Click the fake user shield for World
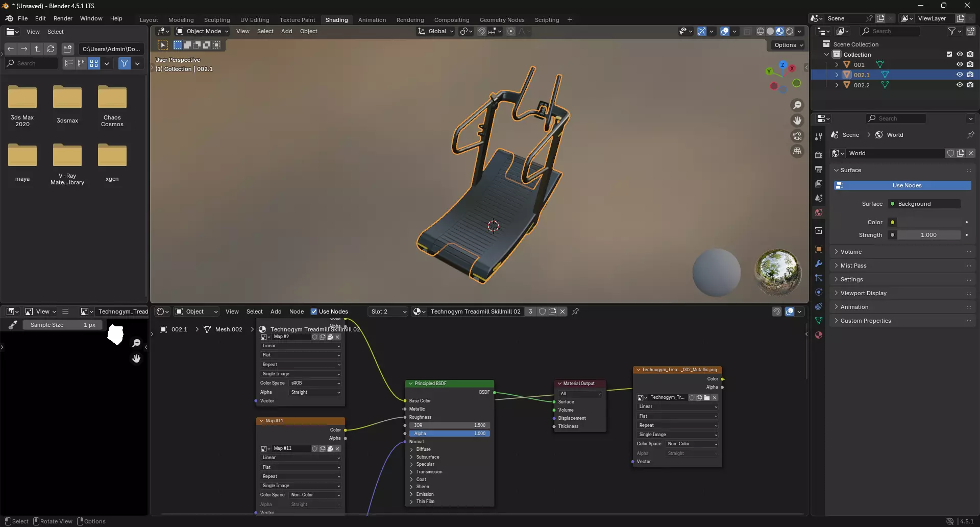The image size is (980, 527). point(950,153)
